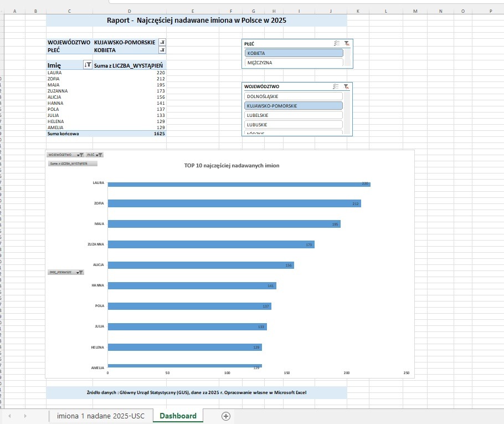Select KOBIETA in PŁEĆ slicer
This screenshot has height=424, width=504.
coord(294,53)
